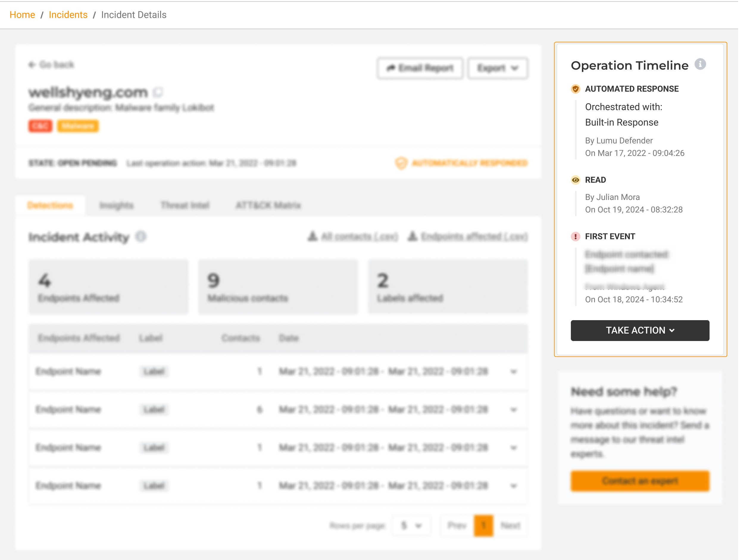This screenshot has height=560, width=742.
Task: Open the TAKE ACTION dropdown
Action: [640, 330]
